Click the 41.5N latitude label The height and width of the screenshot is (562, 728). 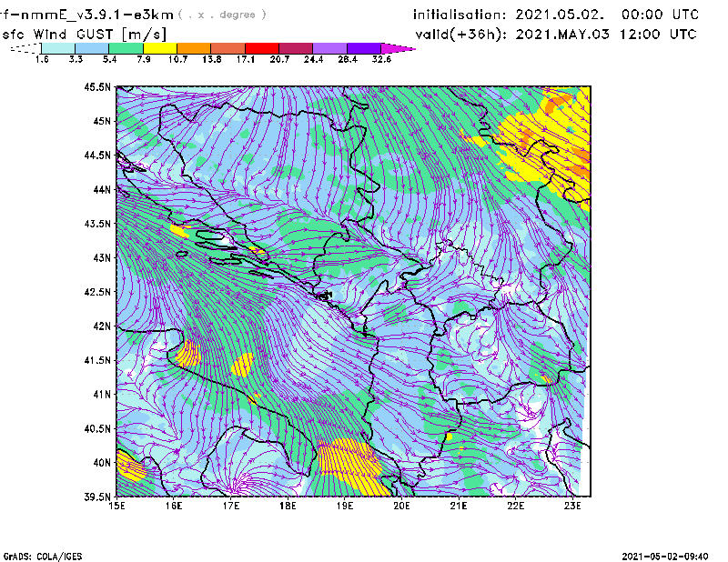click(97, 360)
